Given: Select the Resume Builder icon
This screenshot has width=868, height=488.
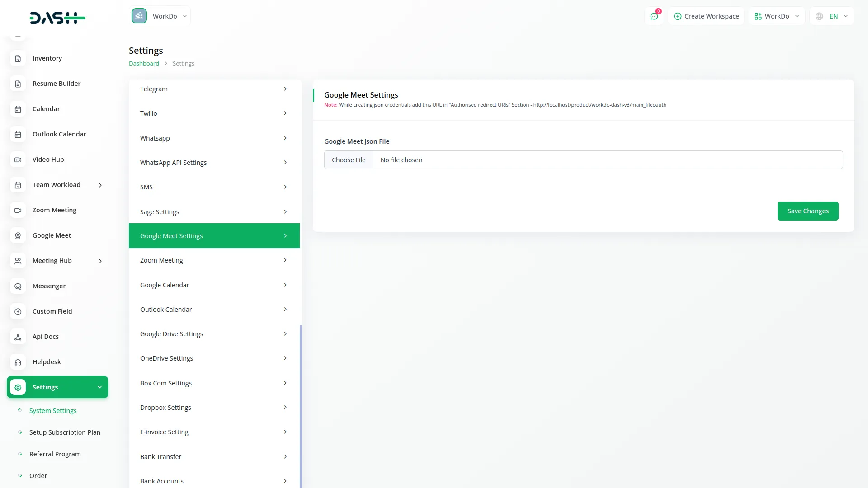Looking at the screenshot, I should pyautogui.click(x=18, y=84).
